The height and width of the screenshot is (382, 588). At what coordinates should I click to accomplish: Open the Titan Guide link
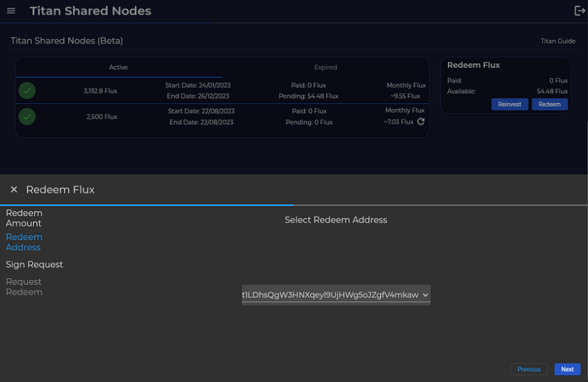(558, 41)
